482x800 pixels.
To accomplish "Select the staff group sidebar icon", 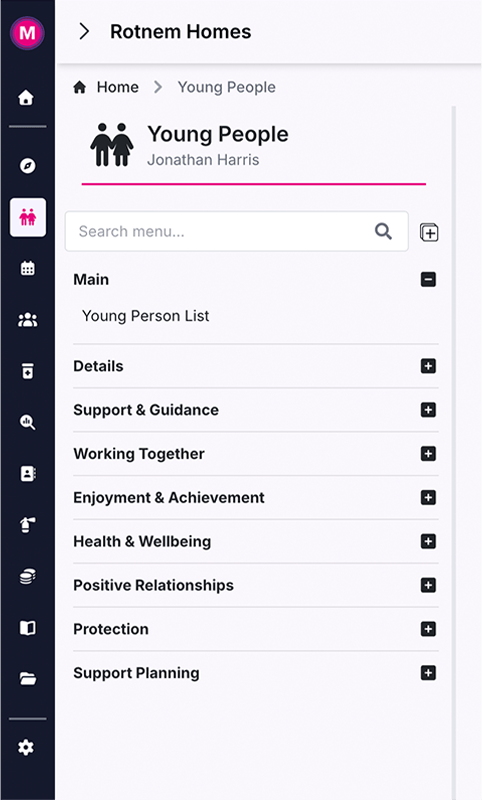I will click(28, 320).
